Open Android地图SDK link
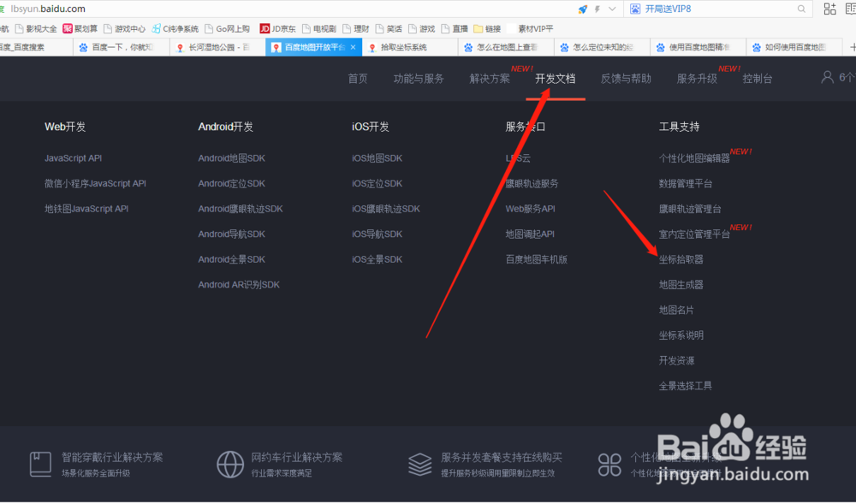 [x=231, y=158]
